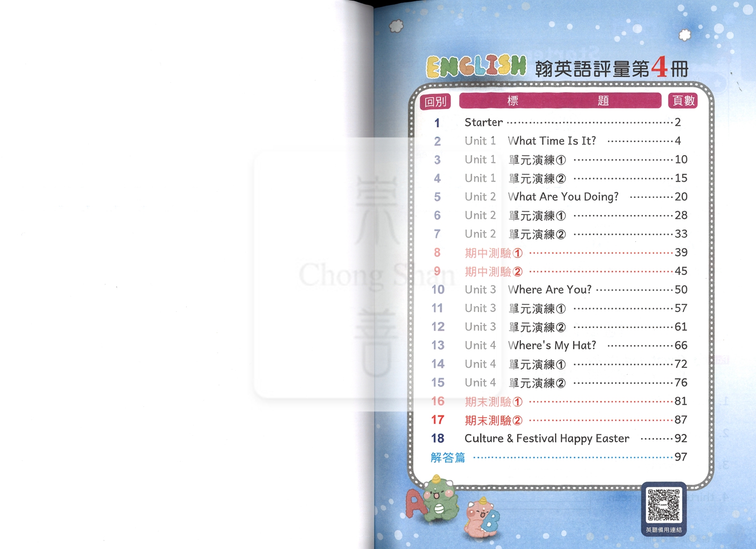
Task: Click the red number 4 in the title
Action: coord(659,68)
